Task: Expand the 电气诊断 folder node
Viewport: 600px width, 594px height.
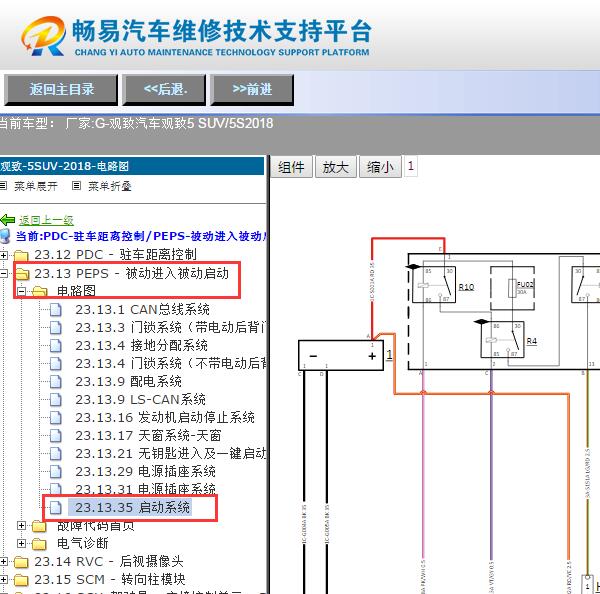Action: pos(22,543)
